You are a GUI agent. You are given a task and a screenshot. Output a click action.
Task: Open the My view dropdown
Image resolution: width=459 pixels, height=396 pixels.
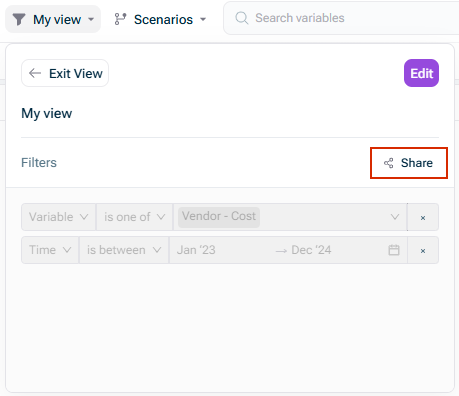pos(53,19)
